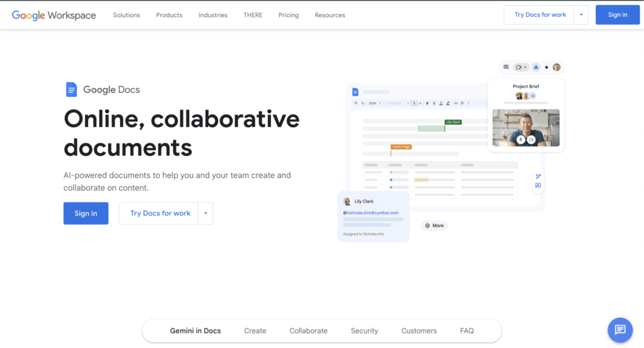644x348 pixels.
Task: Expand hero Try Docs dropdown arrow
Action: 206,213
